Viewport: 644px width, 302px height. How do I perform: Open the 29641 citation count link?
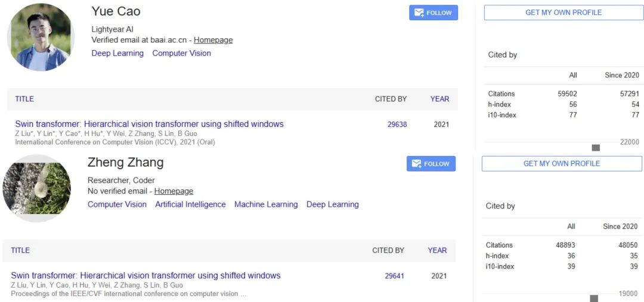395,276
